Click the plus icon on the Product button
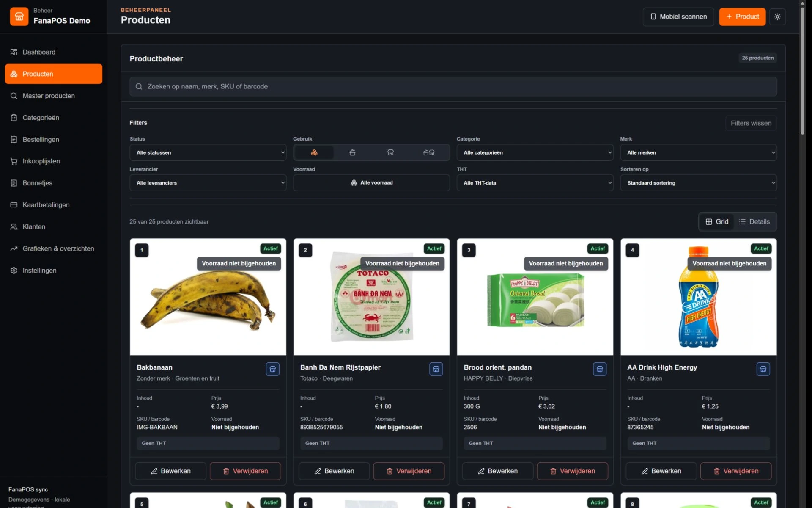Image resolution: width=812 pixels, height=508 pixels. click(x=729, y=17)
